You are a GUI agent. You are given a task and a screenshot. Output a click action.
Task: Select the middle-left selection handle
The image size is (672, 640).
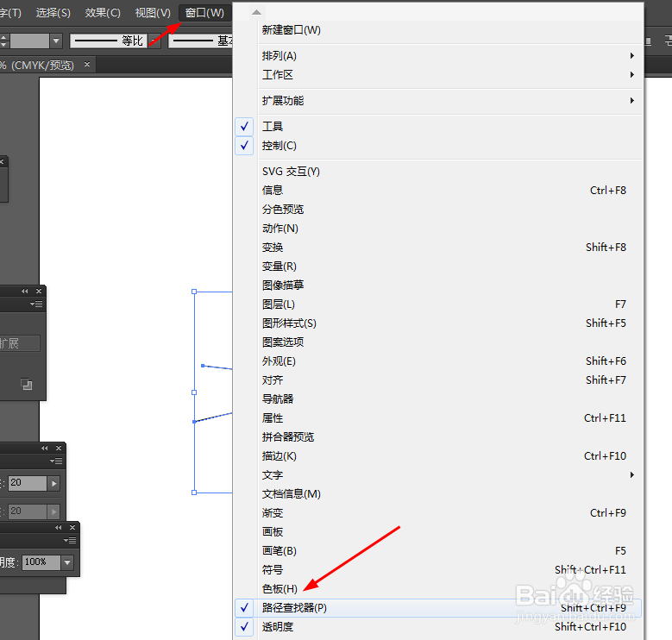(194, 392)
